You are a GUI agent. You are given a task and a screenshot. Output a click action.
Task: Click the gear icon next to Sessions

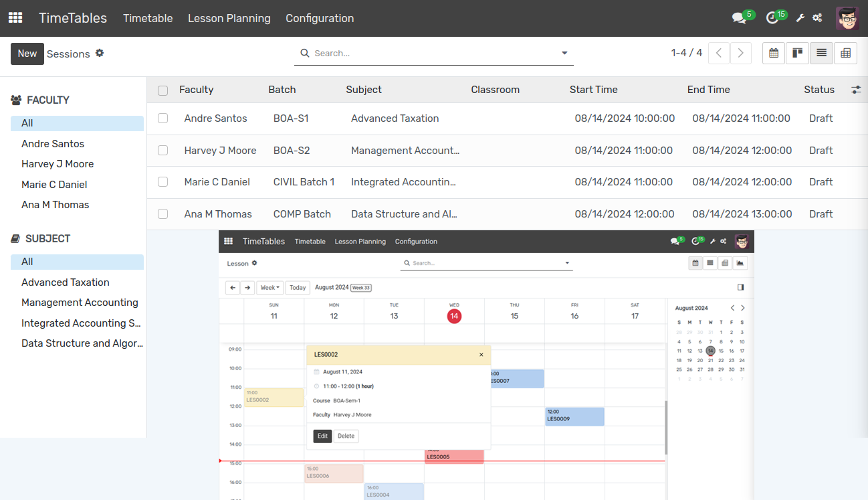pos(100,54)
